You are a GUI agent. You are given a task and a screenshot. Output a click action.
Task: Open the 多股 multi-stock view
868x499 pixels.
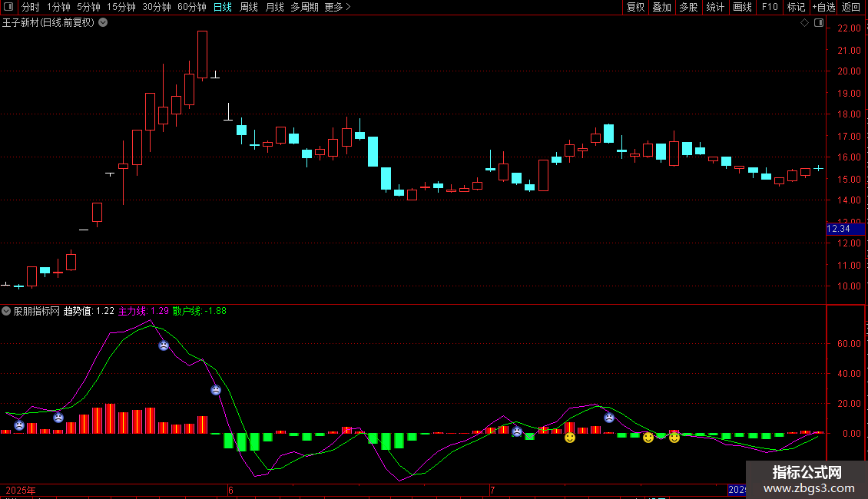click(x=689, y=7)
